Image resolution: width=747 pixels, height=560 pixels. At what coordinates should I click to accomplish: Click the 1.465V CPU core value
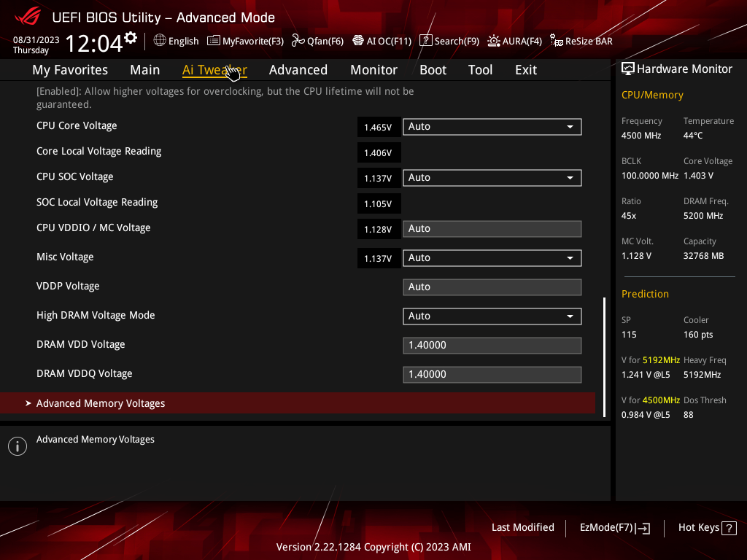[x=379, y=127]
